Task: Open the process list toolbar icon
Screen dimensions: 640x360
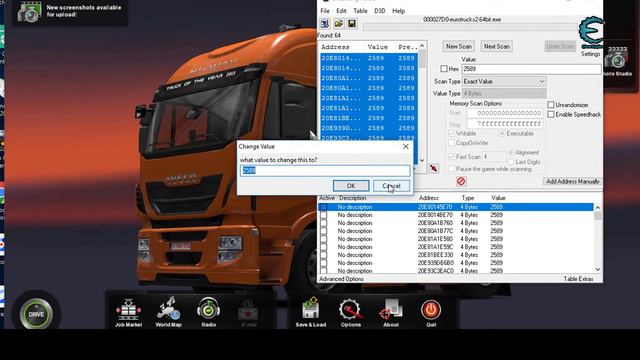Action: pos(325,24)
